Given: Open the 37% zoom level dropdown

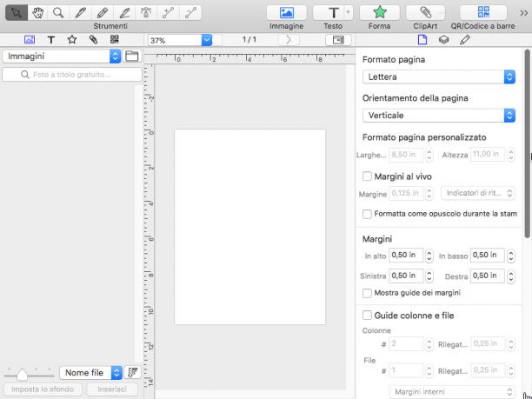Looking at the screenshot, I should pyautogui.click(x=180, y=40).
